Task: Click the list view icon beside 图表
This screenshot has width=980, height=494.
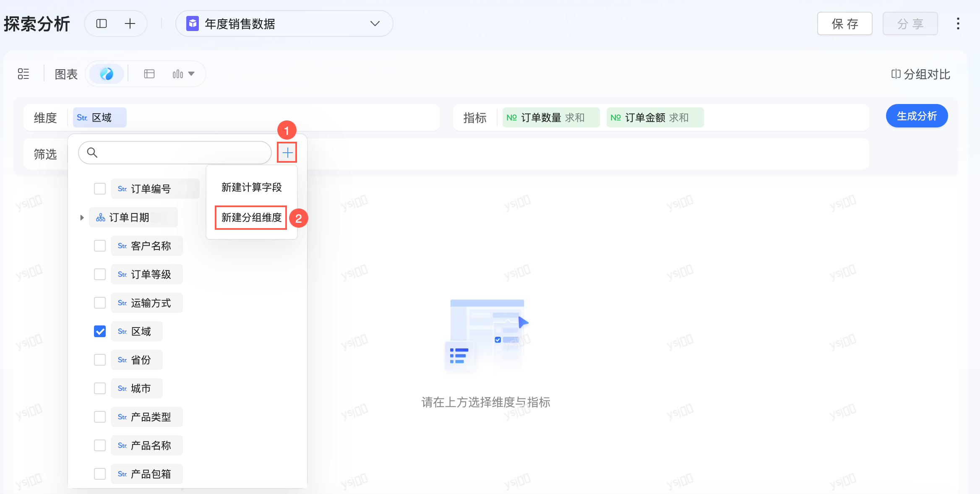Action: coord(23,74)
